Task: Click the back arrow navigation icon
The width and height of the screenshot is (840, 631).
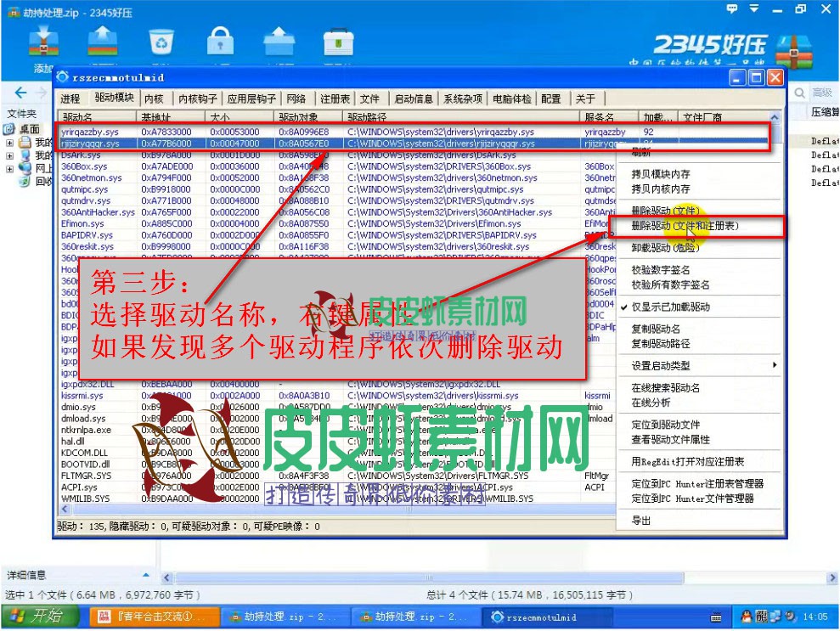Action: [x=21, y=93]
